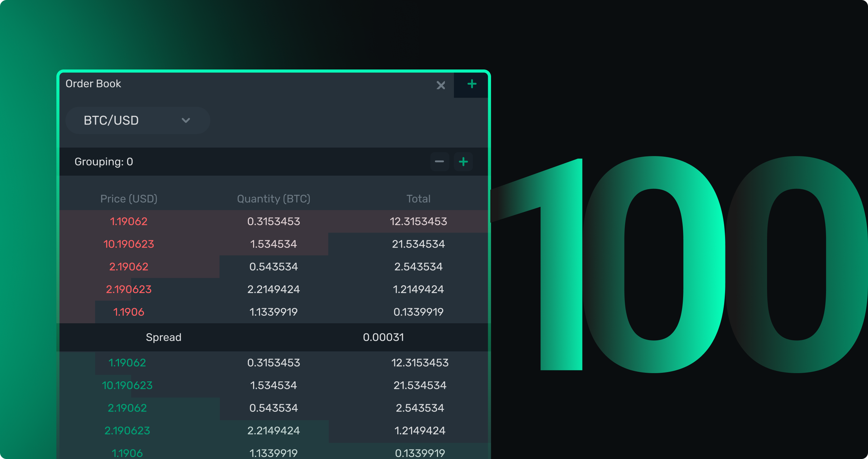Image resolution: width=868 pixels, height=459 pixels.
Task: Click the green bid price 2.190623
Action: coord(127,430)
